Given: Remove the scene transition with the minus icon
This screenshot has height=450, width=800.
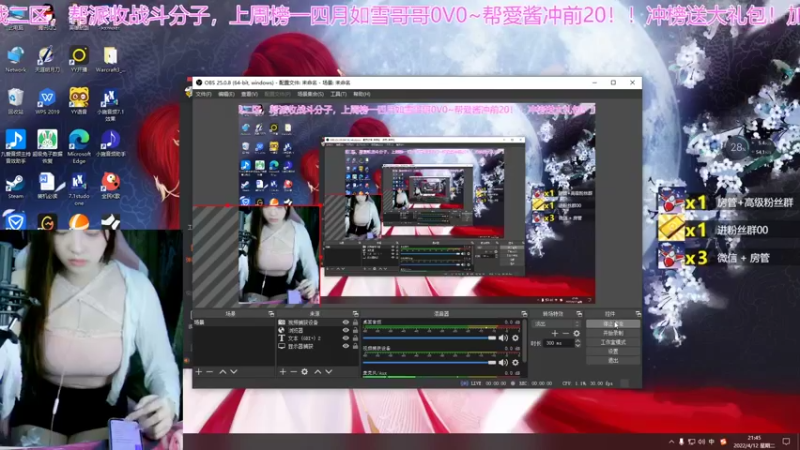Looking at the screenshot, I should tap(565, 334).
